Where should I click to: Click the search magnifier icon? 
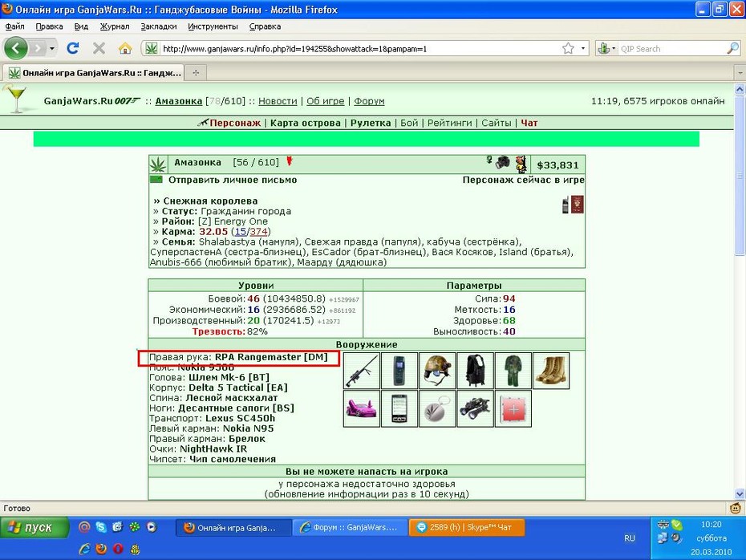733,48
